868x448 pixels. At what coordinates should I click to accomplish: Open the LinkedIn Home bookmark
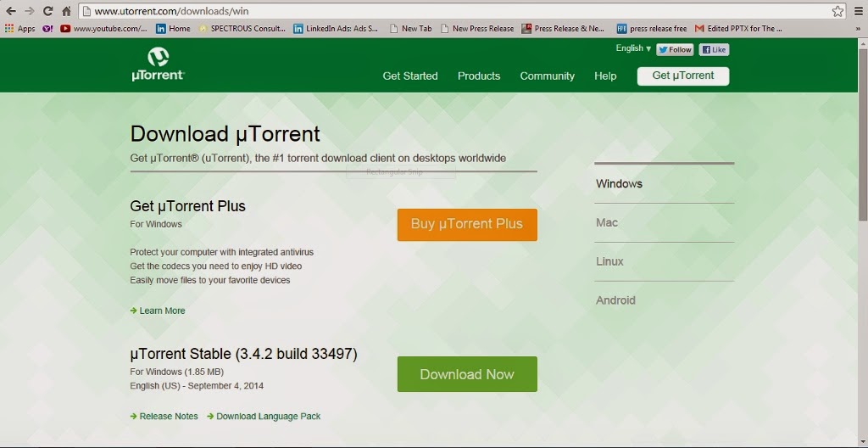tap(173, 28)
